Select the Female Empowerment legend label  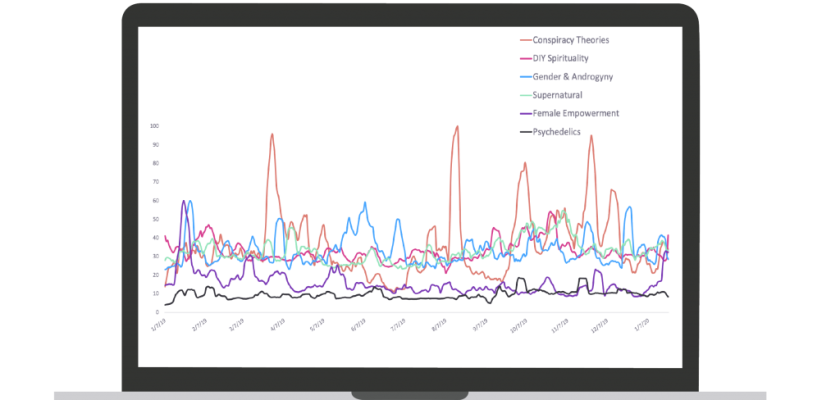(576, 113)
